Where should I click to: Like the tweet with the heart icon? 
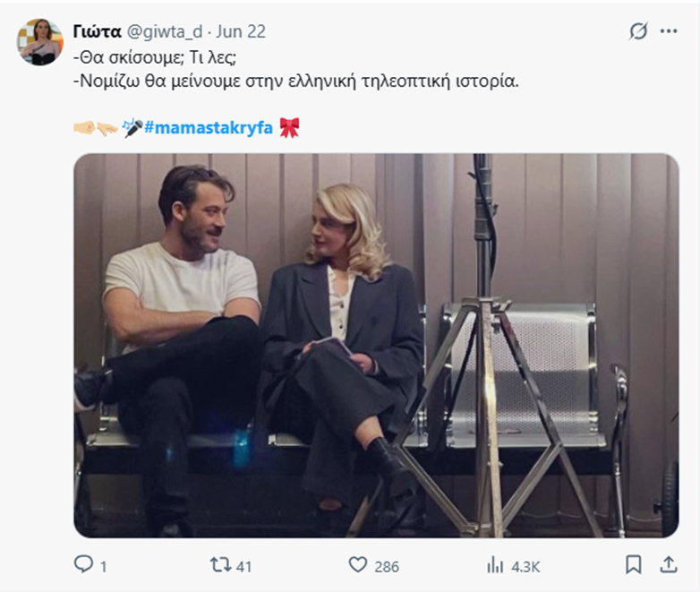click(358, 565)
